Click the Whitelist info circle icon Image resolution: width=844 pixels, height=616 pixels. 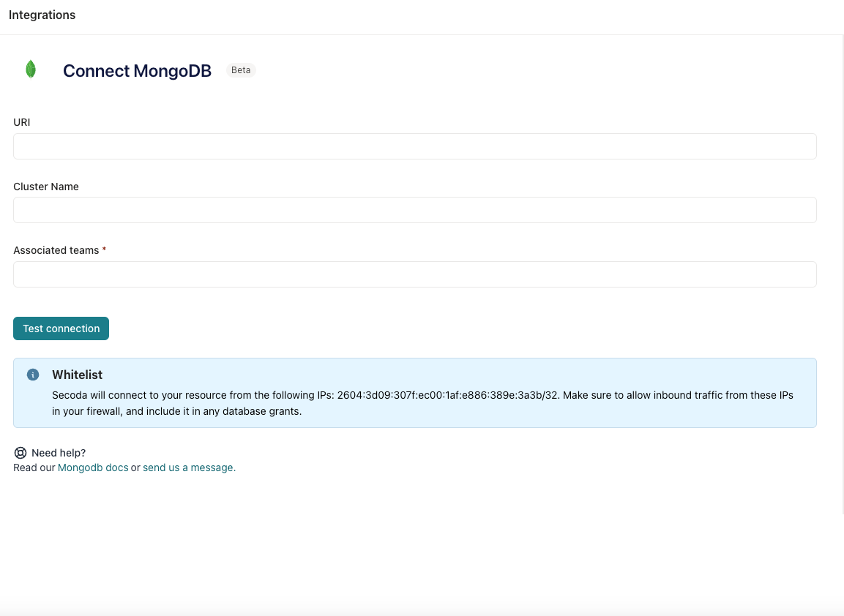click(33, 375)
